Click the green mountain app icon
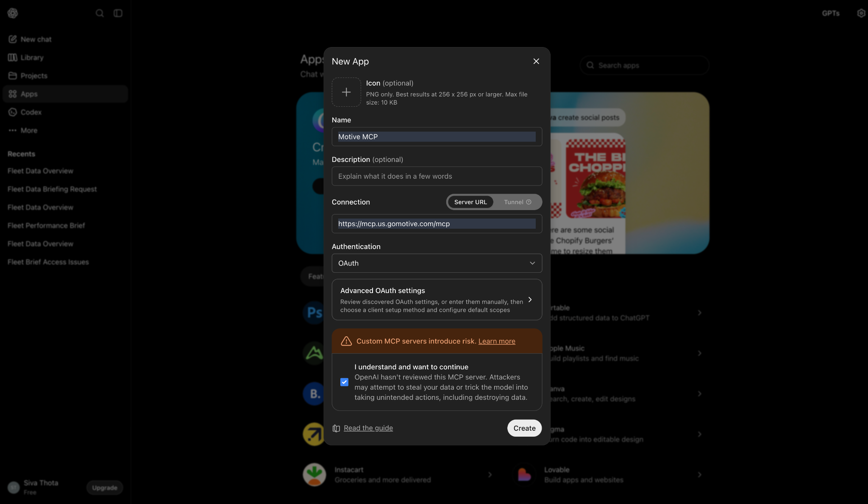The image size is (868, 504). pyautogui.click(x=313, y=353)
